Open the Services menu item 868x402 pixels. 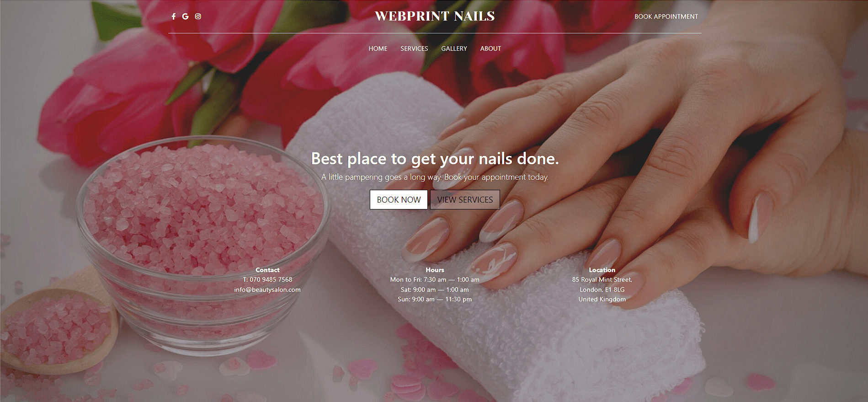(414, 48)
